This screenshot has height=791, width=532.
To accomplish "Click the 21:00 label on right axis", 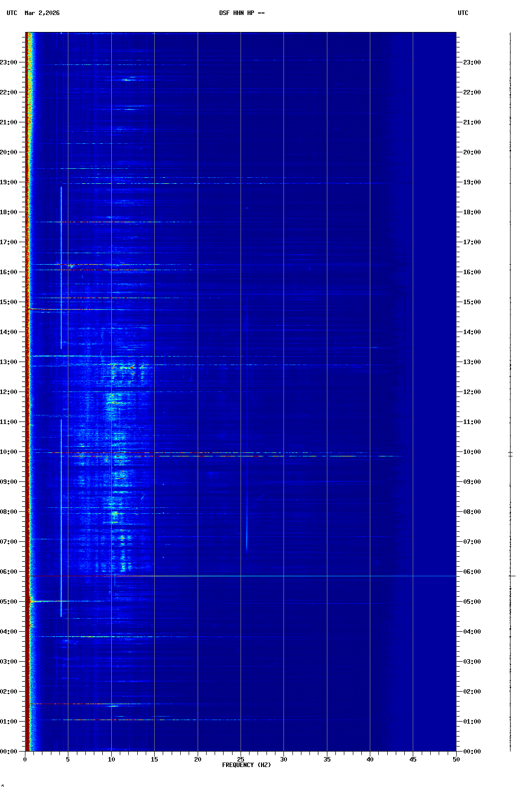I will (x=472, y=122).
